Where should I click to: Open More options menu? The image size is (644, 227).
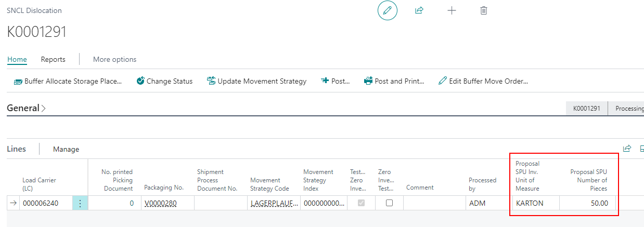[x=114, y=59]
